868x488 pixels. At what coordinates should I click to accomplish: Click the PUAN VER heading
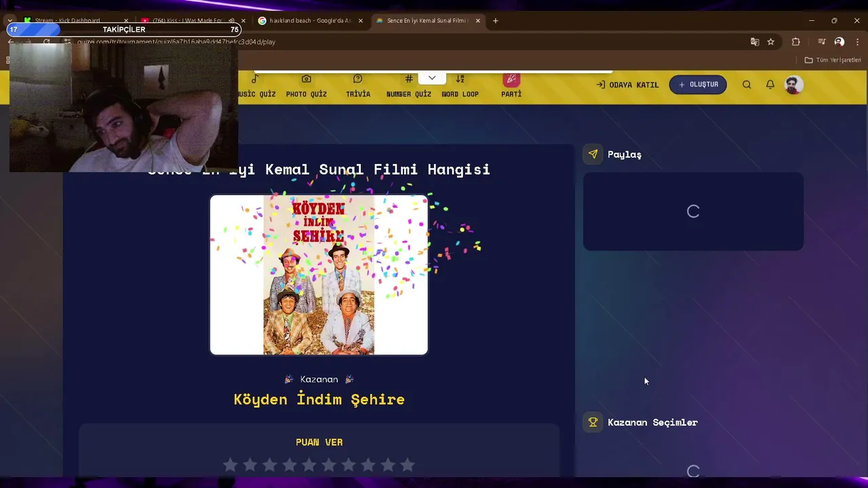tap(319, 443)
